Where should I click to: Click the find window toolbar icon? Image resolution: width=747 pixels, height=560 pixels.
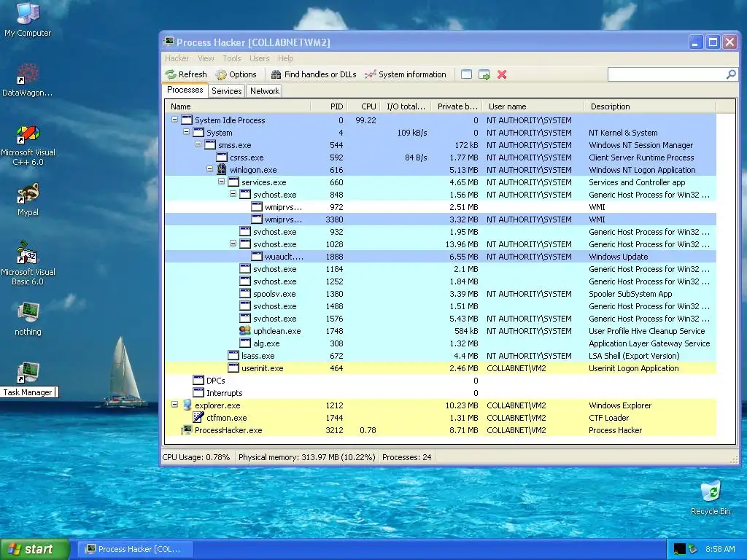click(466, 74)
